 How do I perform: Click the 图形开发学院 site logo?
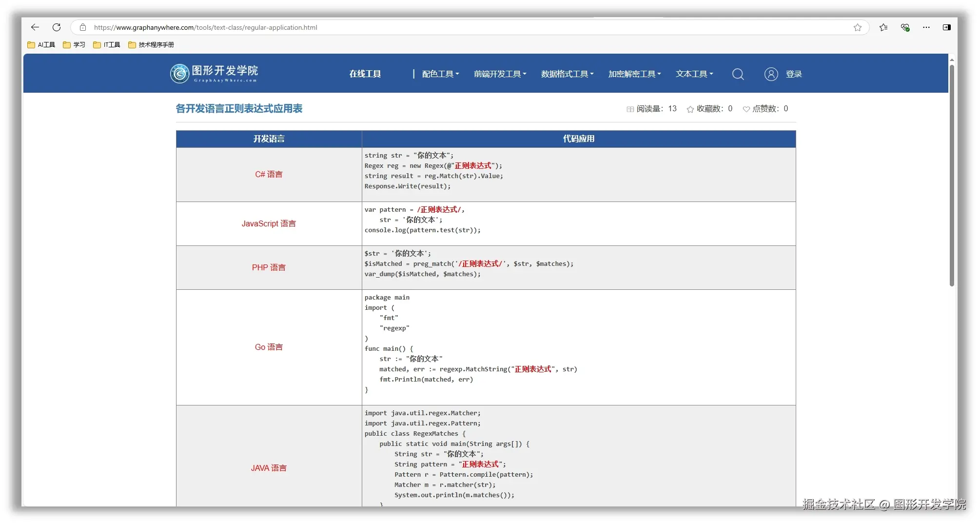click(x=214, y=74)
